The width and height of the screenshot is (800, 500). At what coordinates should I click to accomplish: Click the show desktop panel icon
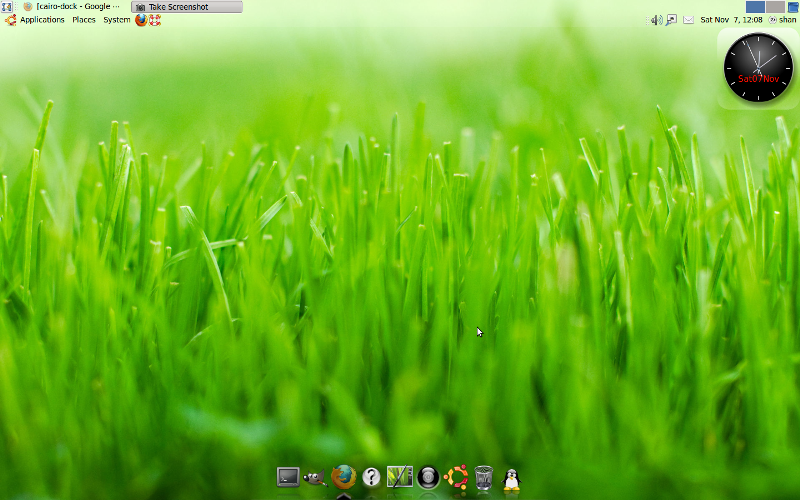pyautogui.click(x=6, y=7)
